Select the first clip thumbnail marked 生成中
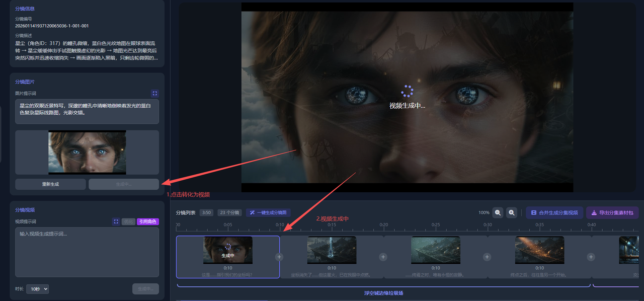The width and height of the screenshot is (644, 301). coord(228,250)
